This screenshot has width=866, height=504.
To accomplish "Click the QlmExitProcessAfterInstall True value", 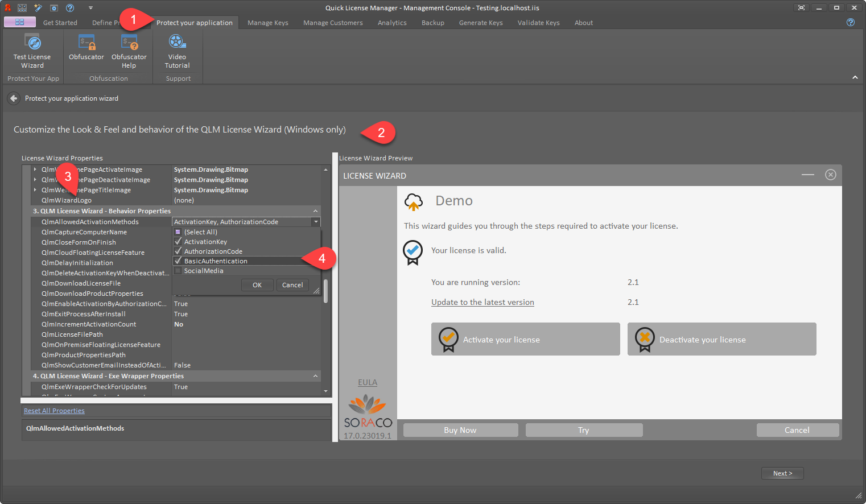I will tap(181, 314).
